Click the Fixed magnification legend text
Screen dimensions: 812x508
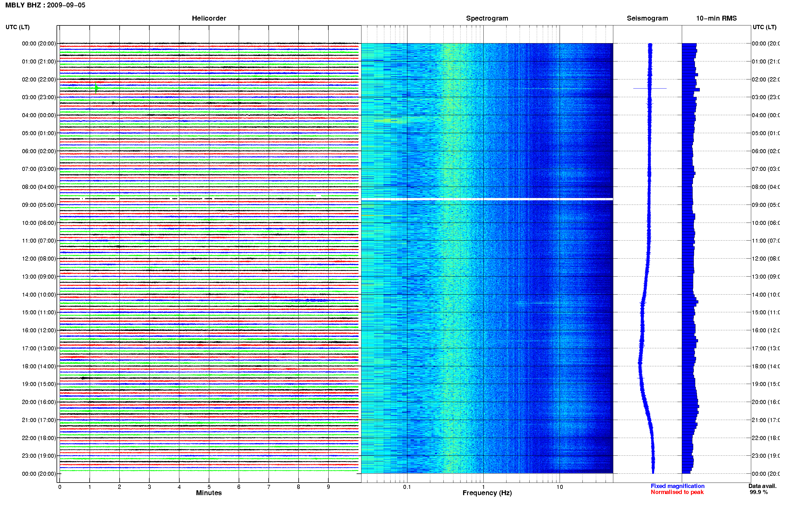tap(678, 486)
